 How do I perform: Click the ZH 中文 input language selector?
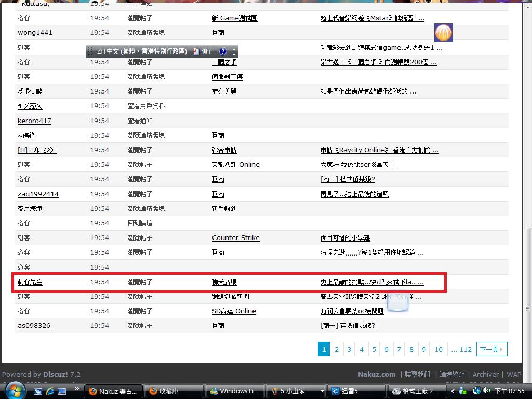point(140,51)
